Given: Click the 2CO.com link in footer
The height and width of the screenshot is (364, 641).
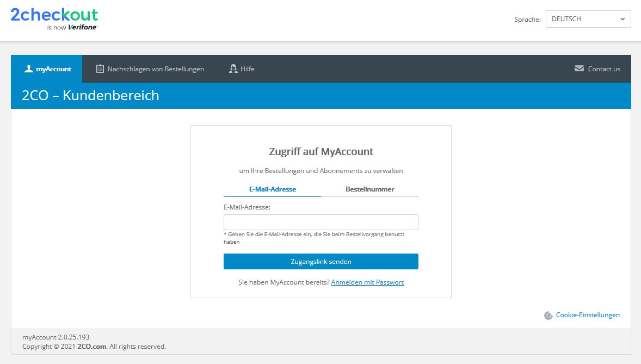Looking at the screenshot, I should 93,347.
